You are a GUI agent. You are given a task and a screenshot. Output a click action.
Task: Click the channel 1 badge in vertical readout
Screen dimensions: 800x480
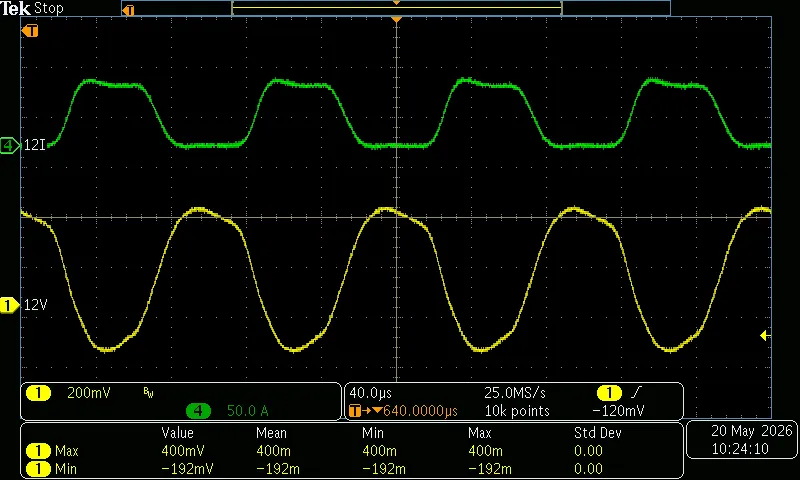click(x=38, y=393)
